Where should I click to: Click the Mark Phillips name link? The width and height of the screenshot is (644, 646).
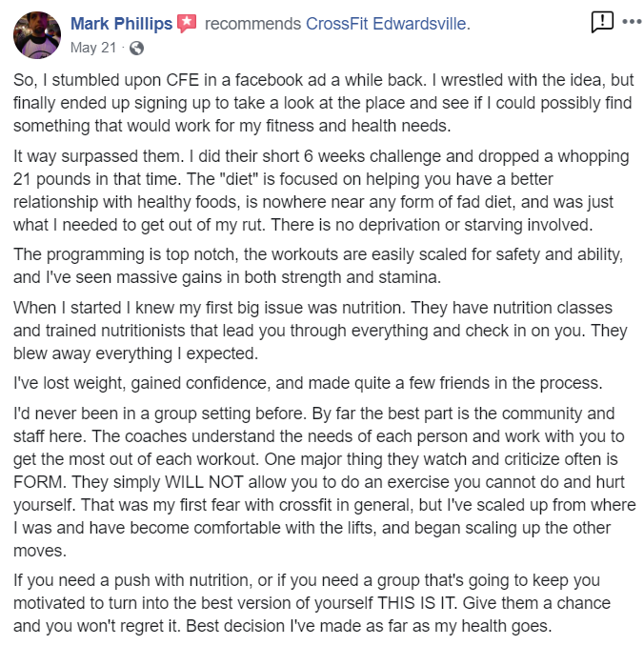click(122, 24)
